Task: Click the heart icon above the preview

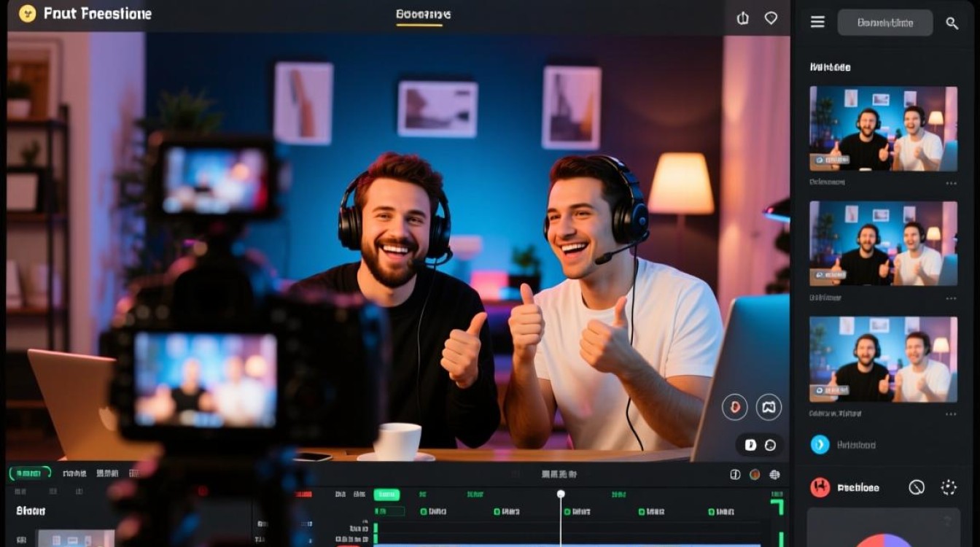Action: click(x=771, y=18)
